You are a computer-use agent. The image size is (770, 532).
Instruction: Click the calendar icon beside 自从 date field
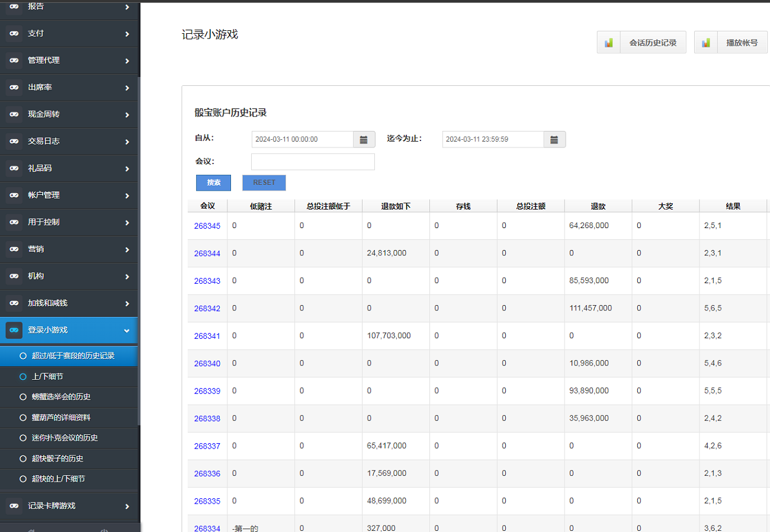point(364,140)
